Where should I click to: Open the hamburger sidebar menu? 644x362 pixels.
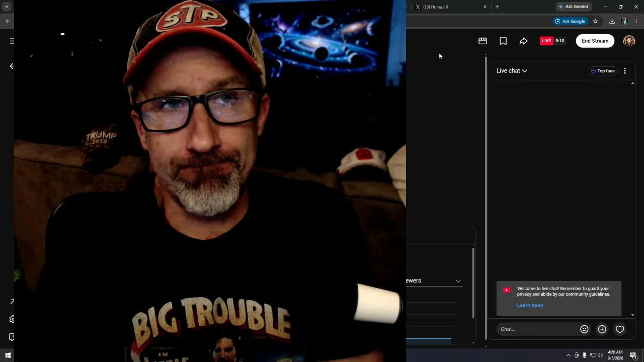[12, 41]
